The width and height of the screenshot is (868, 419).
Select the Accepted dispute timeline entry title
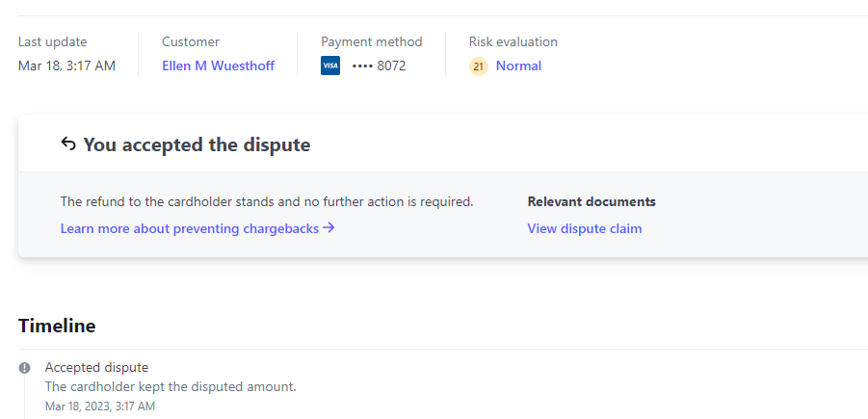96,367
